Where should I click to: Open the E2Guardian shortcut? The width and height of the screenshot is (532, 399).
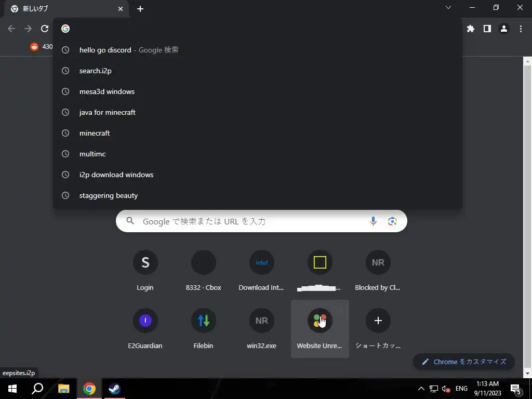point(145,329)
